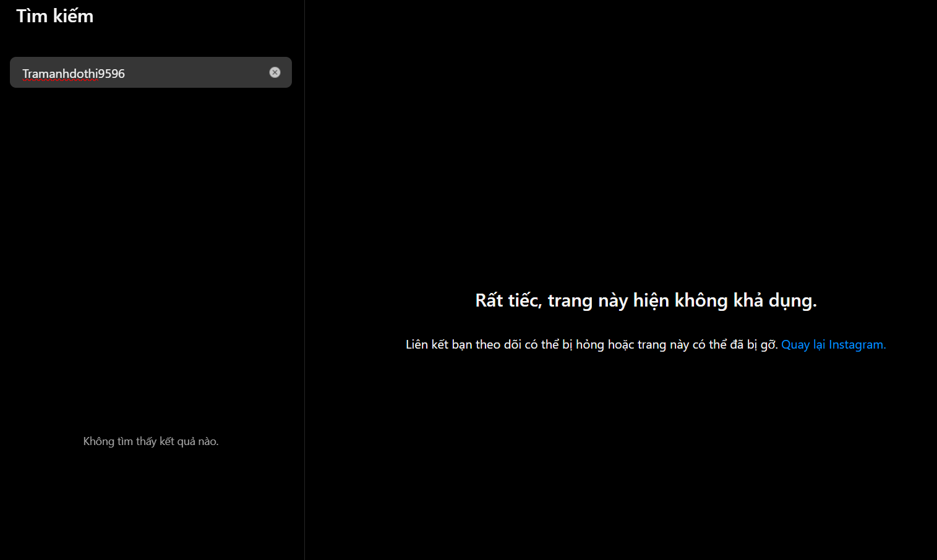This screenshot has width=937, height=560.
Task: Follow the 'Quay lại Instagram.' link
Action: [833, 345]
